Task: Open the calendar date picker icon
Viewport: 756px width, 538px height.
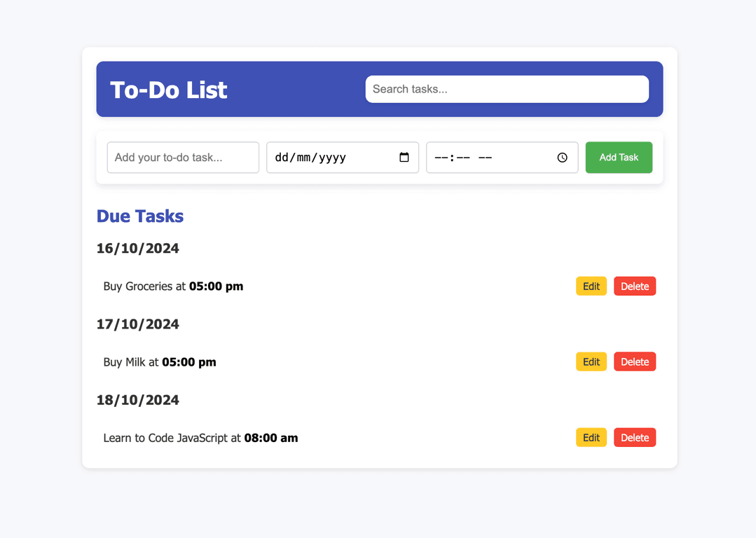Action: coord(404,158)
